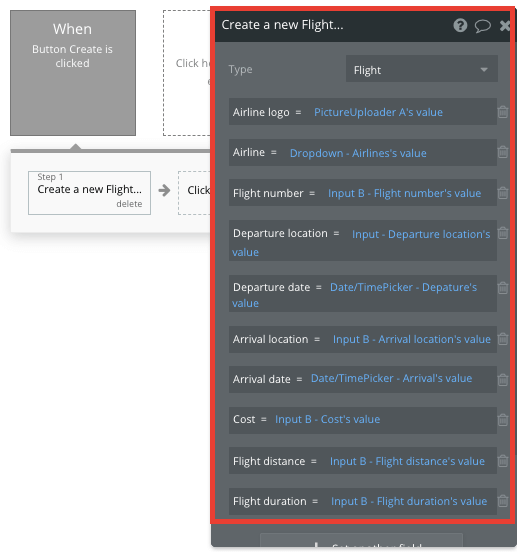517x552 pixels.
Task: Click trash icon next to Departure date
Action: pos(503,288)
